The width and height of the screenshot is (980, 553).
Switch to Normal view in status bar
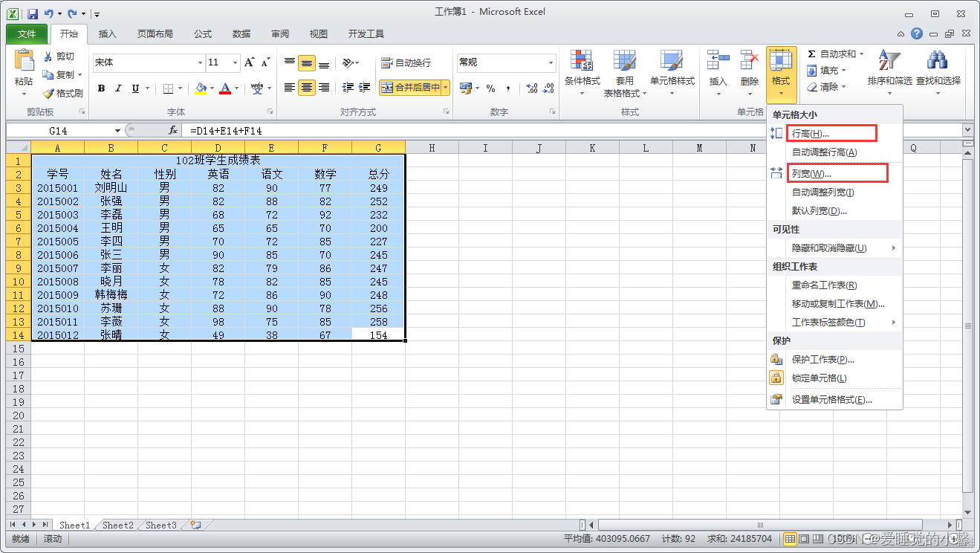tap(791, 538)
